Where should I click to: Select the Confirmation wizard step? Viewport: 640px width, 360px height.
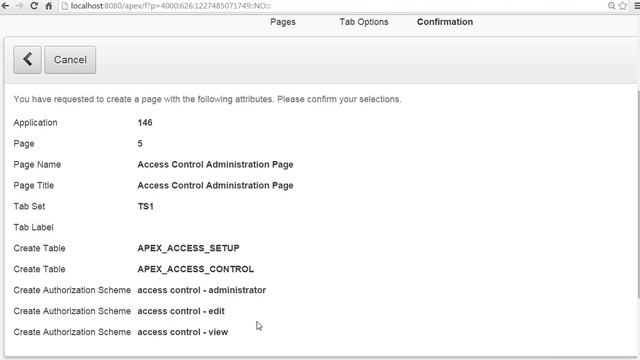click(445, 22)
